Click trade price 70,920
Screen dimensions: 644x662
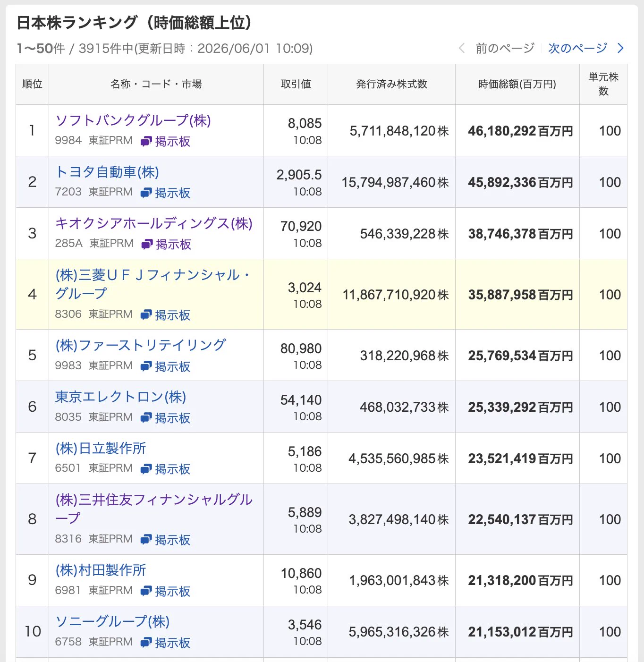click(x=301, y=226)
